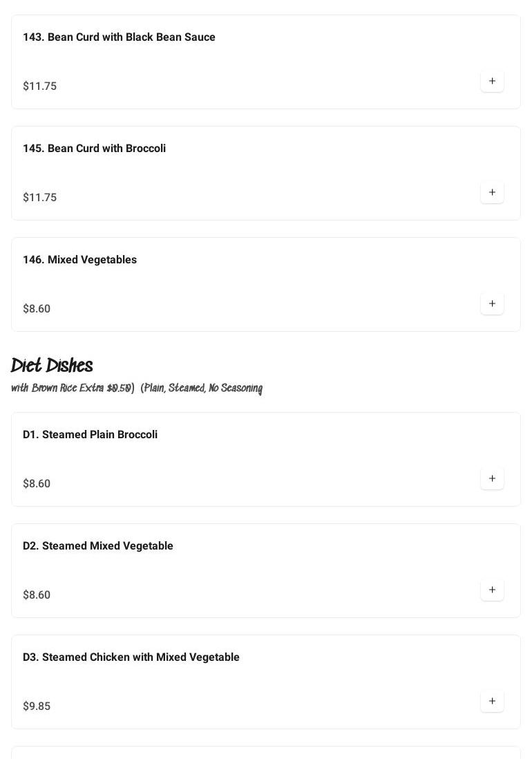Image resolution: width=532 pixels, height=759 pixels.
Task: Open the 145 Bean Curd with Broccoli title
Action: (94, 149)
